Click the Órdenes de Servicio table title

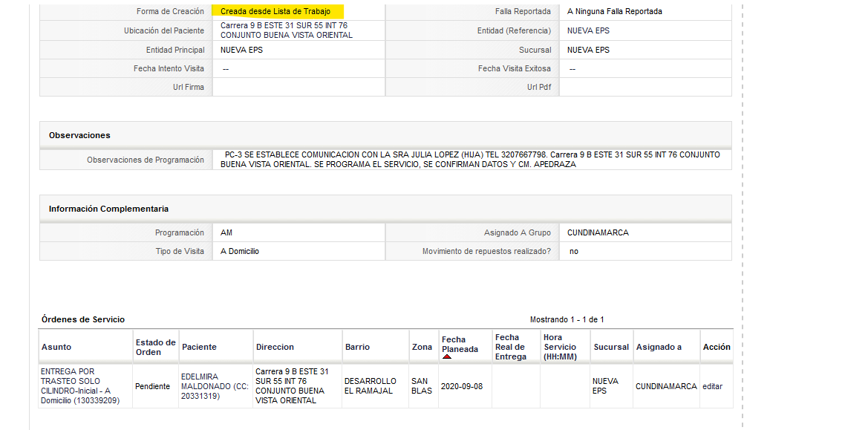[83, 319]
